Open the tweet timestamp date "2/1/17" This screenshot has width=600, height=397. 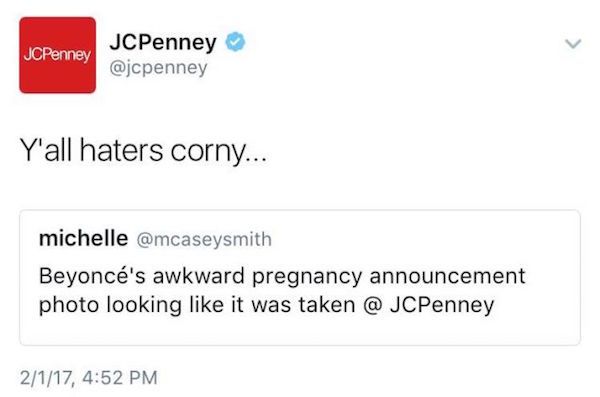click(46, 378)
